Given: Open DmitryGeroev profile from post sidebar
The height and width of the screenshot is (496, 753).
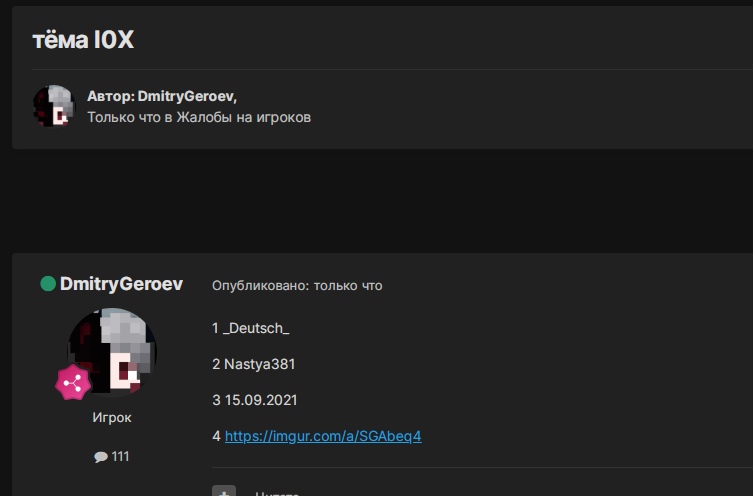Looking at the screenshot, I should click(x=121, y=285).
